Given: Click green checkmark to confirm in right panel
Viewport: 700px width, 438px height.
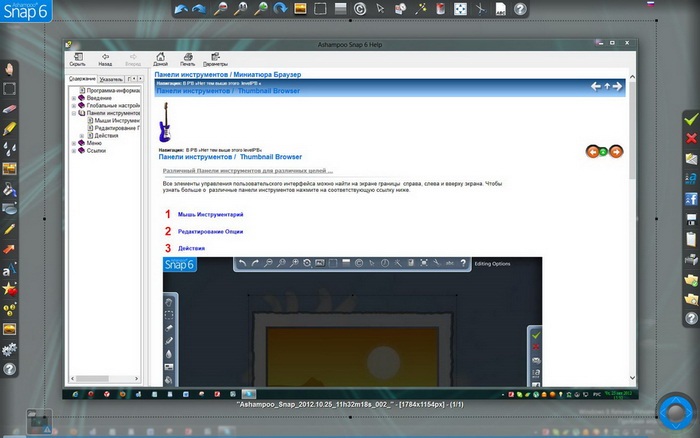Looking at the screenshot, I should coord(691,119).
